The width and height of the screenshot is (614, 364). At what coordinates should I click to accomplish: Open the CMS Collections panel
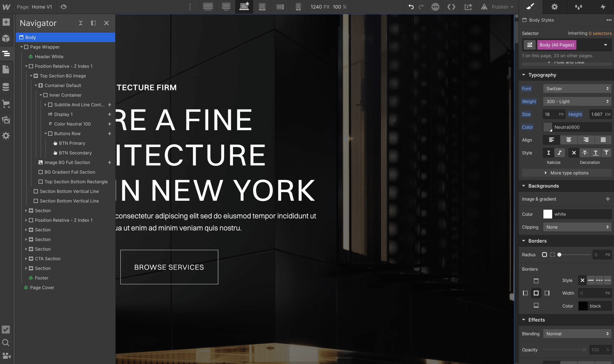pos(6,87)
